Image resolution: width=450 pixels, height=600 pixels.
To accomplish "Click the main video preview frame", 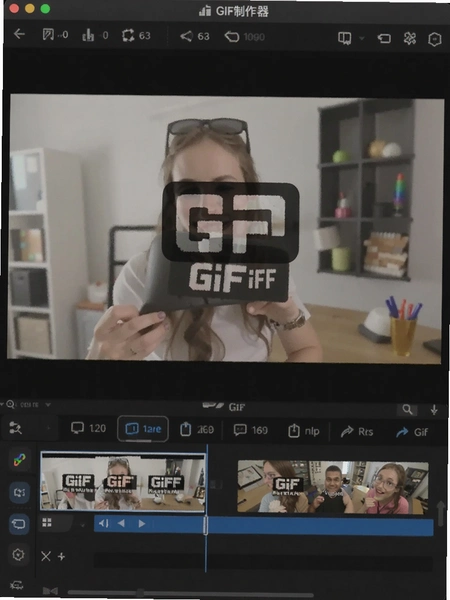I will click(x=225, y=228).
